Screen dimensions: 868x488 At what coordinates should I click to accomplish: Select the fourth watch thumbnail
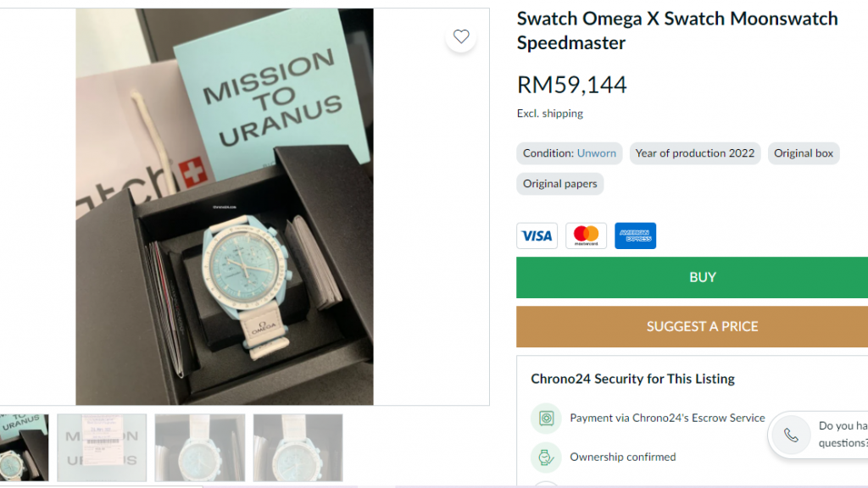[x=298, y=447]
